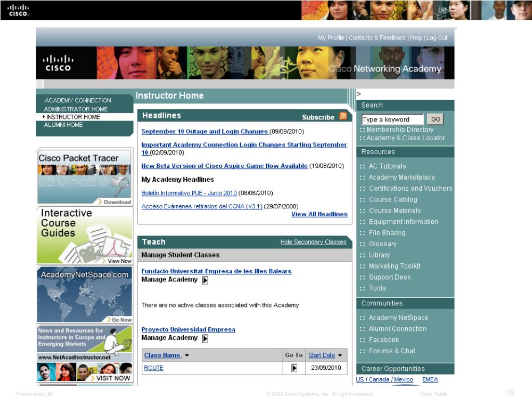
Task: Open Course Materials resource
Action: [x=395, y=211]
